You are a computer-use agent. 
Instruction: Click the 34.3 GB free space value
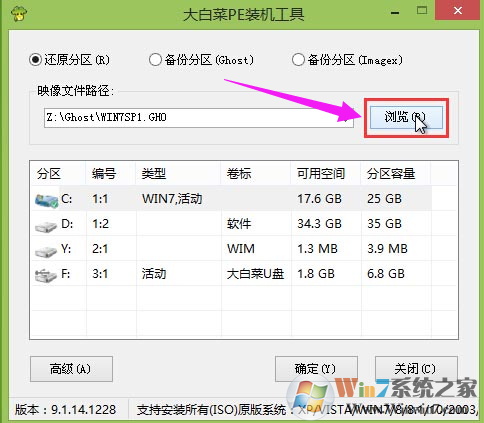tap(319, 224)
